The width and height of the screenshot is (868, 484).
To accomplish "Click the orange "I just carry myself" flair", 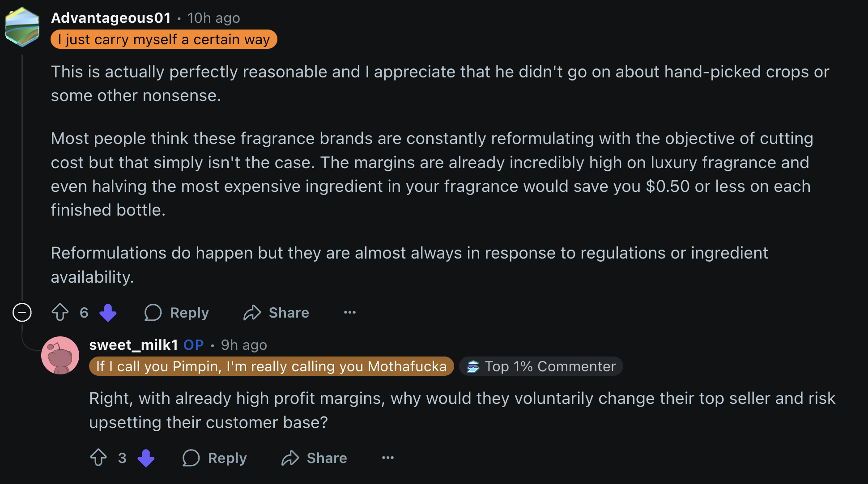I will [164, 39].
